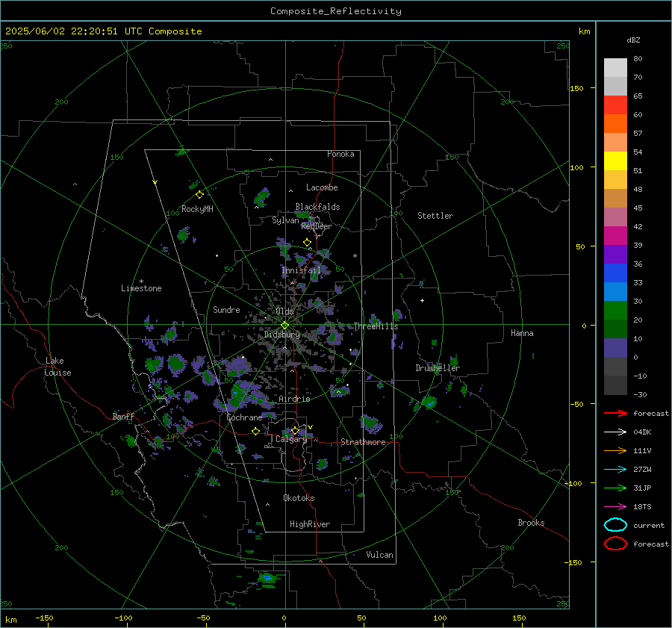The height and width of the screenshot is (628, 672).
Task: Click the cyan current ellipse in legend
Action: coord(615,525)
